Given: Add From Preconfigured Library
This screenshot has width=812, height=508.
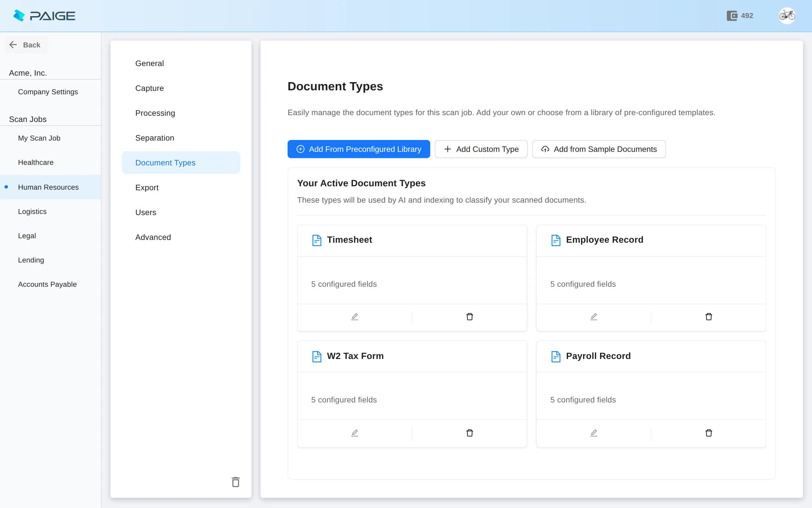Looking at the screenshot, I should tap(359, 149).
